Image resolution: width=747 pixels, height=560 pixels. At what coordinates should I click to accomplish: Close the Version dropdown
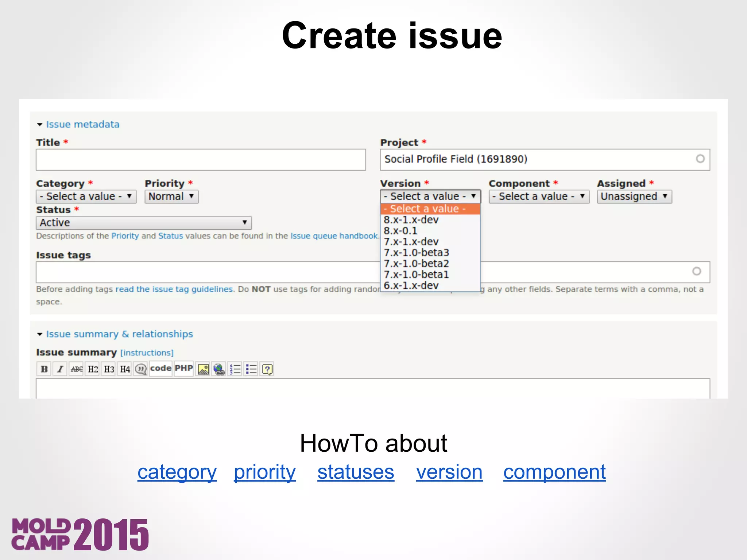[x=430, y=197]
